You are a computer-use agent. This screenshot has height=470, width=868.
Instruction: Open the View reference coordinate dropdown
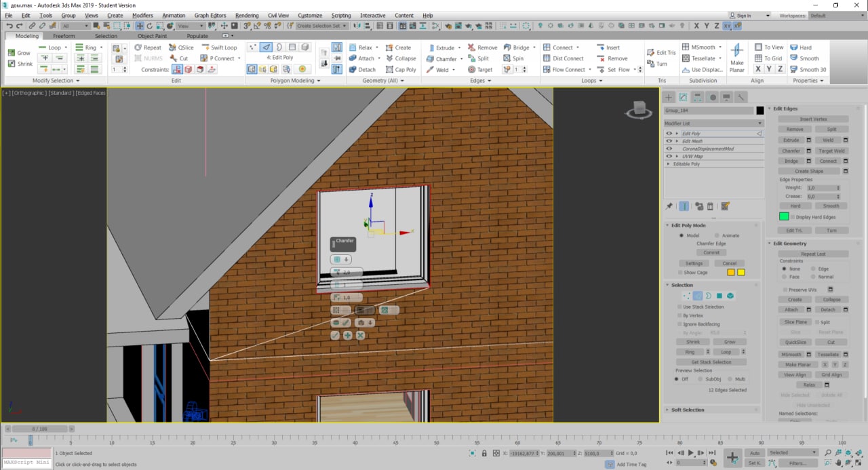(191, 26)
